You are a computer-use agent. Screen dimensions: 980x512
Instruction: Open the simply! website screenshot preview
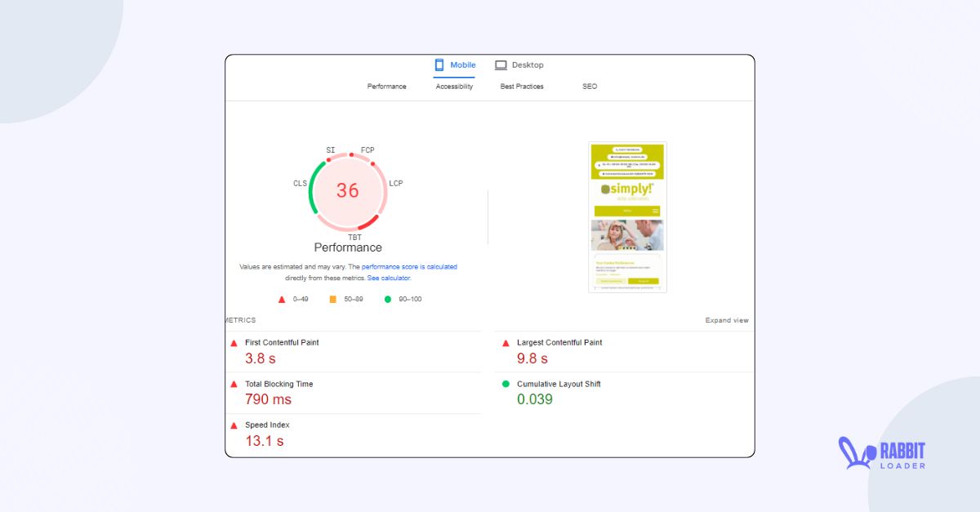(x=627, y=216)
